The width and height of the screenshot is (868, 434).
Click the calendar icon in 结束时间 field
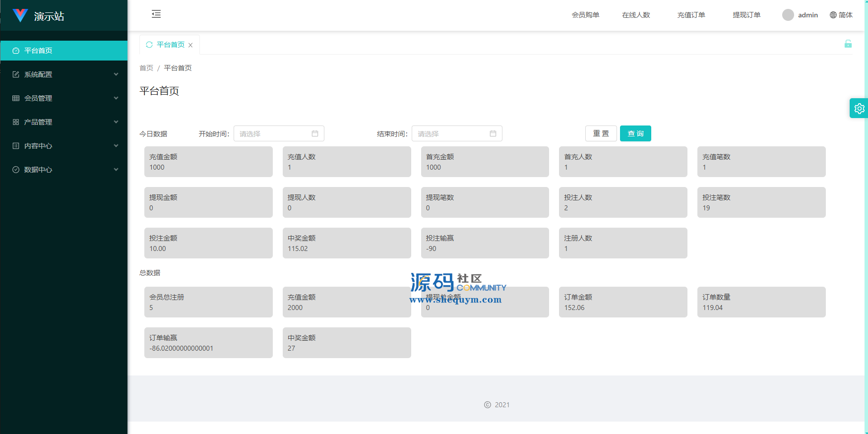(493, 133)
